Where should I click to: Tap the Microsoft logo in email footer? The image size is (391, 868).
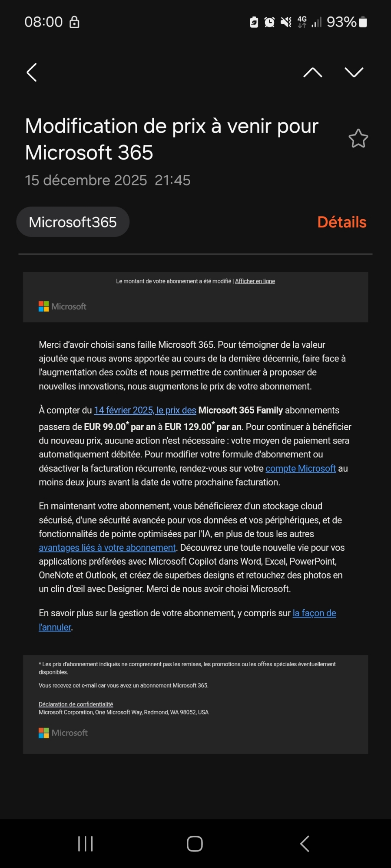[63, 733]
